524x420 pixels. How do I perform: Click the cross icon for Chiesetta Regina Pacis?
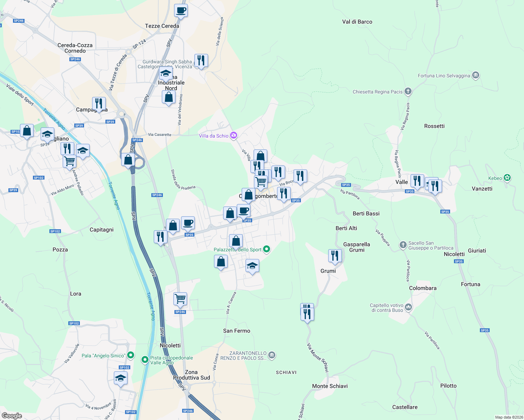pos(407,90)
